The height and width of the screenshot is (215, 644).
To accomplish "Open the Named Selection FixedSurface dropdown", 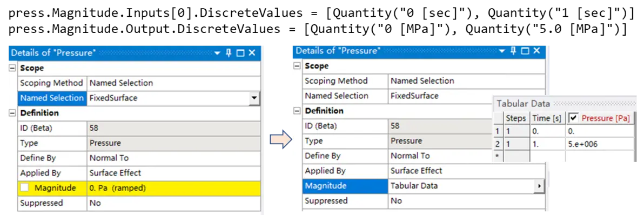I will pos(254,98).
